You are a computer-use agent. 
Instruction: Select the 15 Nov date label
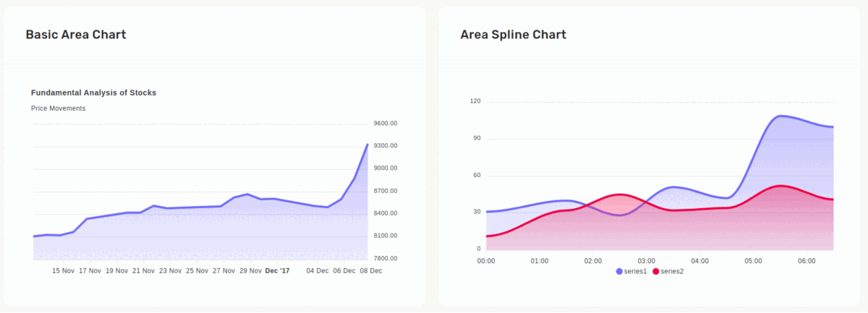(x=64, y=271)
